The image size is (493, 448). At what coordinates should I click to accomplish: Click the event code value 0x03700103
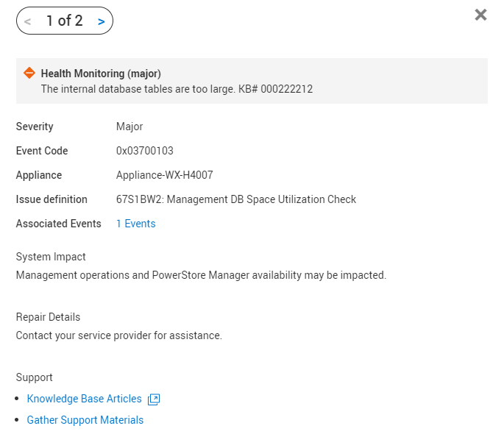coord(144,151)
